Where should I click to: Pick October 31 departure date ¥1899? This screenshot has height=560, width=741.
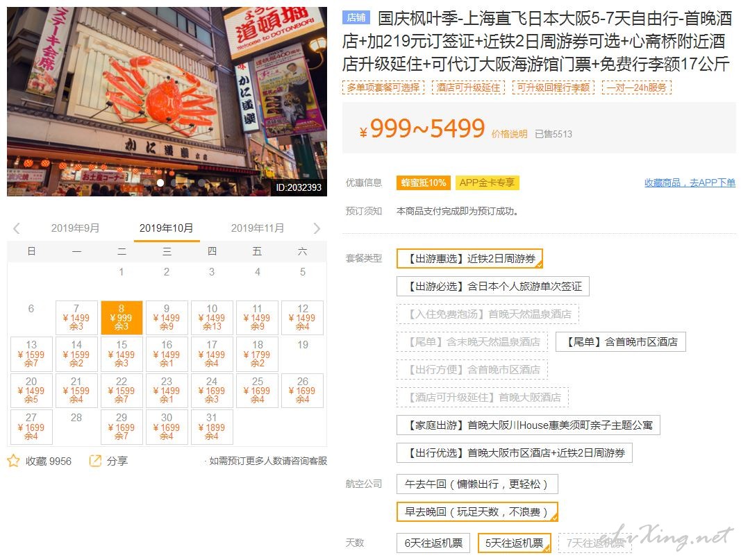(213, 427)
